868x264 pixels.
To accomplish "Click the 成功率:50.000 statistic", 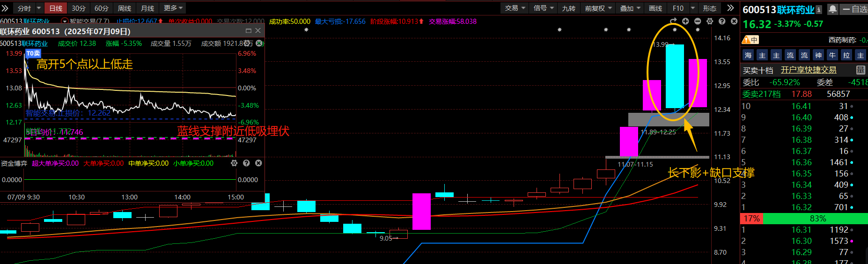I will (x=289, y=22).
